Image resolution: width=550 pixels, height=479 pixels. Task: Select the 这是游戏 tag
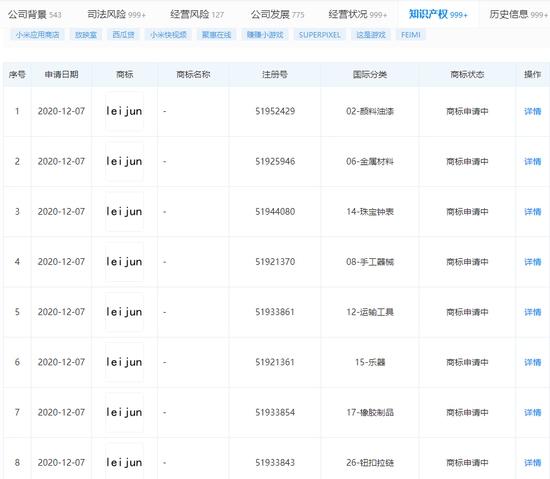pos(371,35)
